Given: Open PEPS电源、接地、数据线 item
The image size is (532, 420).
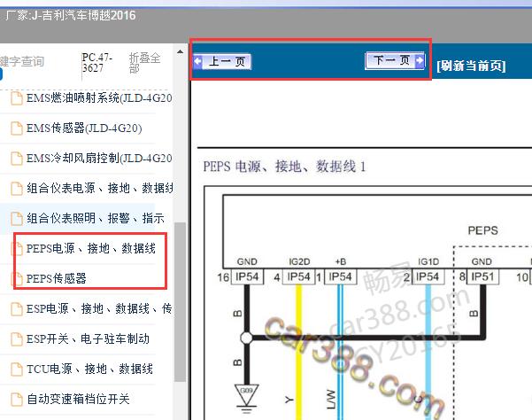Looking at the screenshot, I should 91,248.
